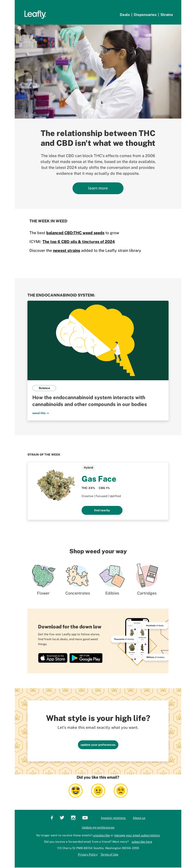Click the Facebook icon in footer

click(x=52, y=817)
